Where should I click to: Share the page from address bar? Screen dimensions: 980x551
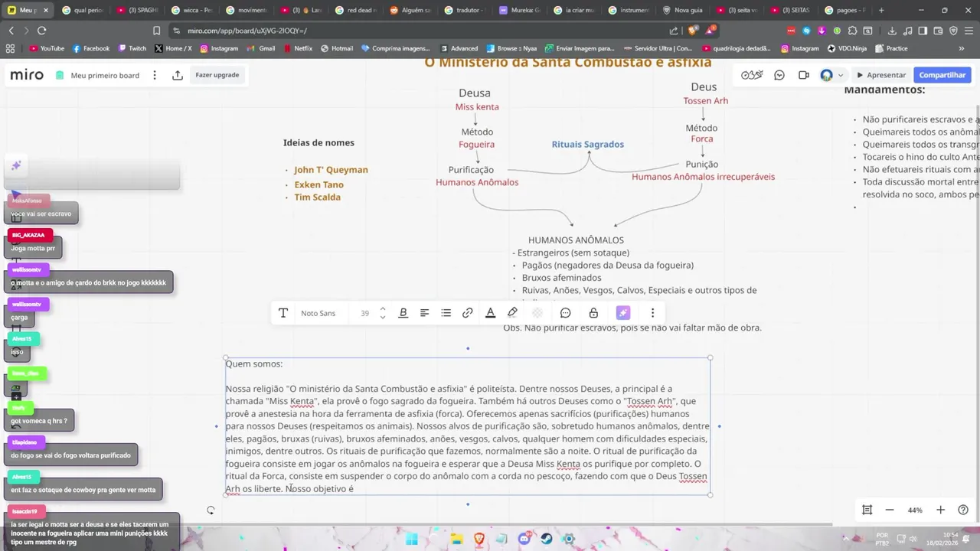click(674, 31)
